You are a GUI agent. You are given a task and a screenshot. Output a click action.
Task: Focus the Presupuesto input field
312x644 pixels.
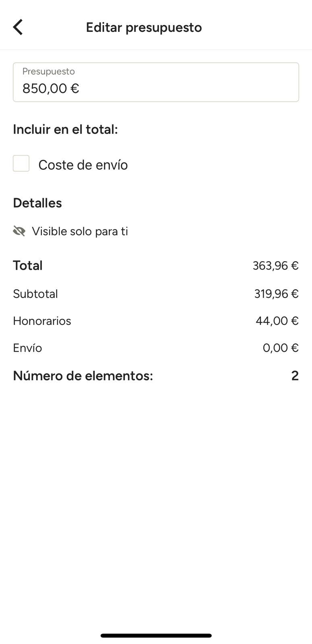tap(156, 82)
